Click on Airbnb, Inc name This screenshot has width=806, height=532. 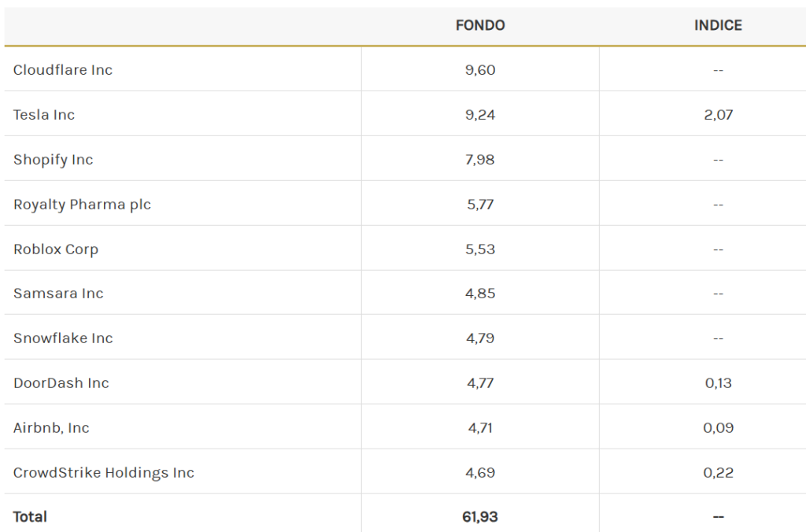point(51,428)
